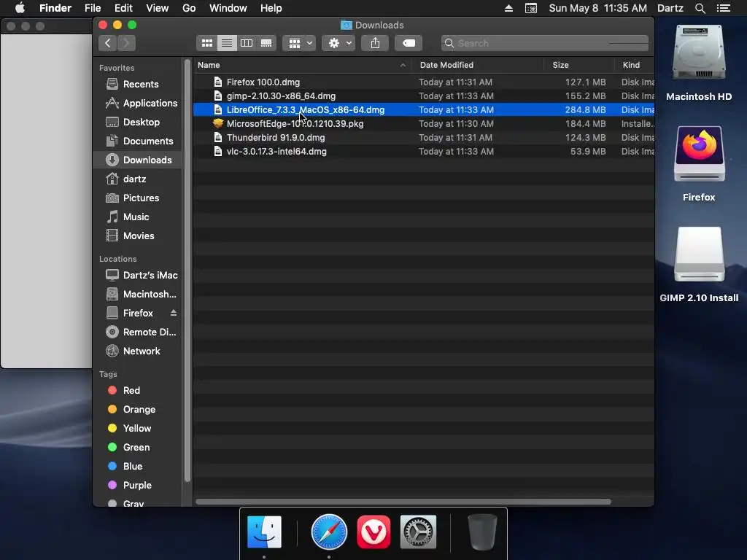The height and width of the screenshot is (560, 747).
Task: Toggle the Name column sort direction arrow
Action: [x=403, y=65]
